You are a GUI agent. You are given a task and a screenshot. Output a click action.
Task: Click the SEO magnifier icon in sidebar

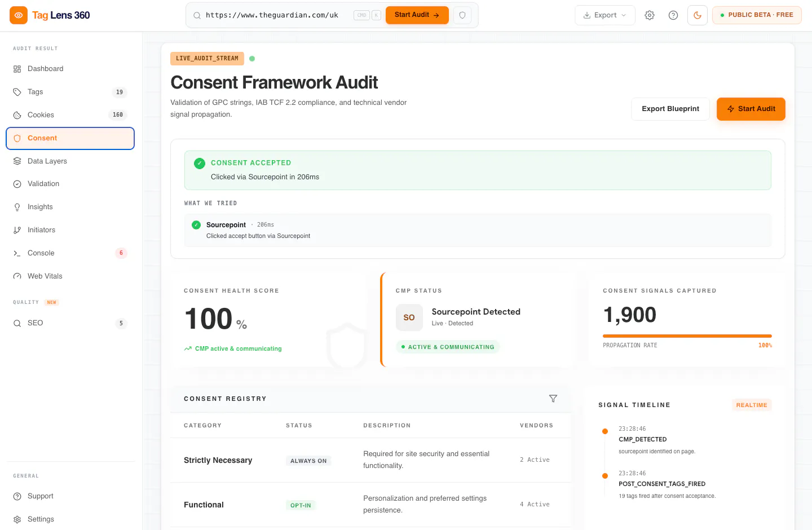click(17, 323)
